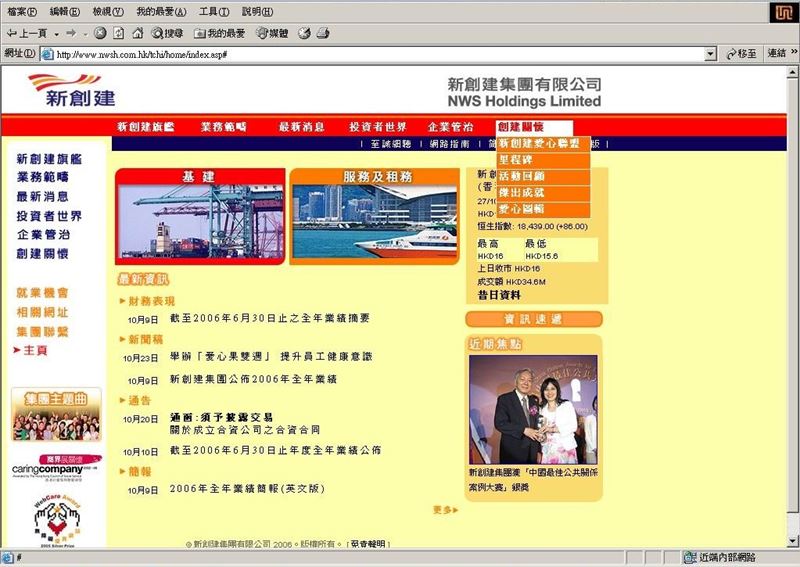Click the Refresh page icon
800x567 pixels.
click(x=119, y=33)
